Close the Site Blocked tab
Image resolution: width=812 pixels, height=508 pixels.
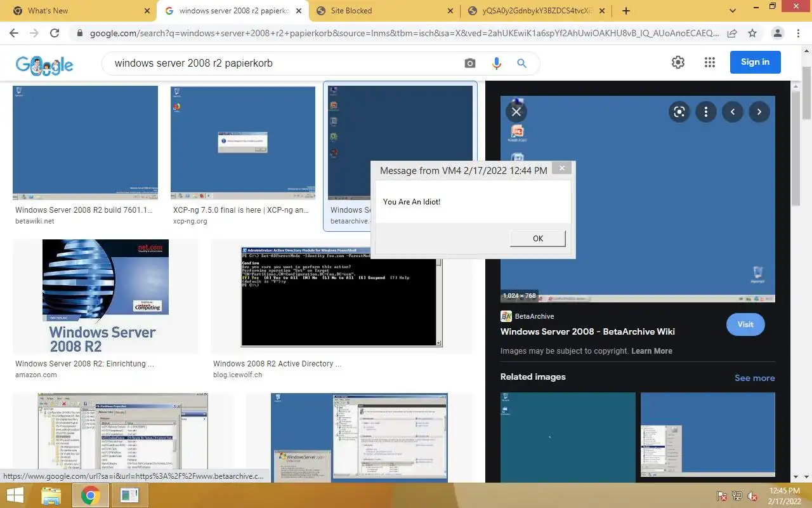(450, 11)
